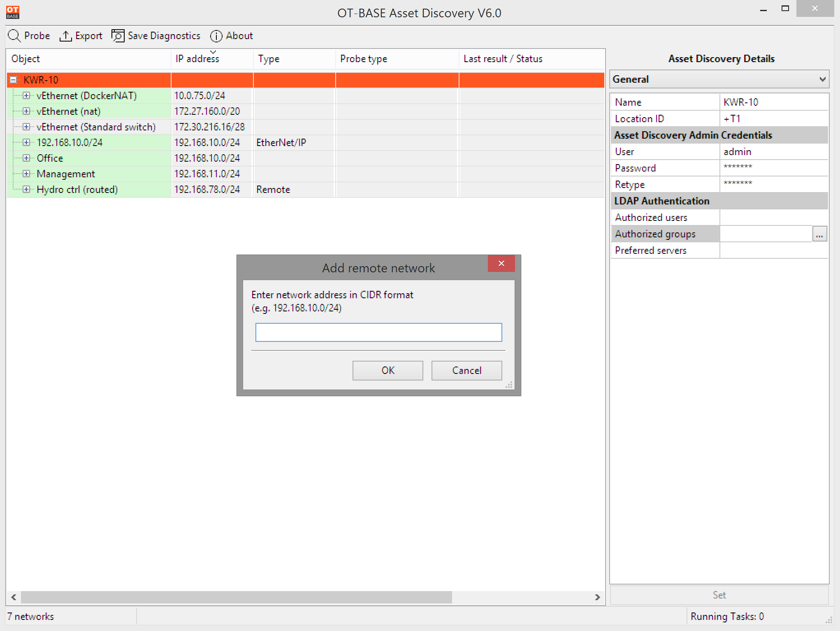Click the '7 networks' status bar text
Viewport: 840px width, 631px height.
point(30,616)
